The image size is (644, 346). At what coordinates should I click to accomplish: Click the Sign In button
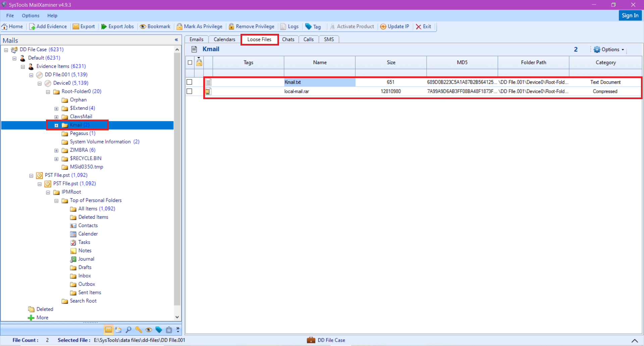630,15
